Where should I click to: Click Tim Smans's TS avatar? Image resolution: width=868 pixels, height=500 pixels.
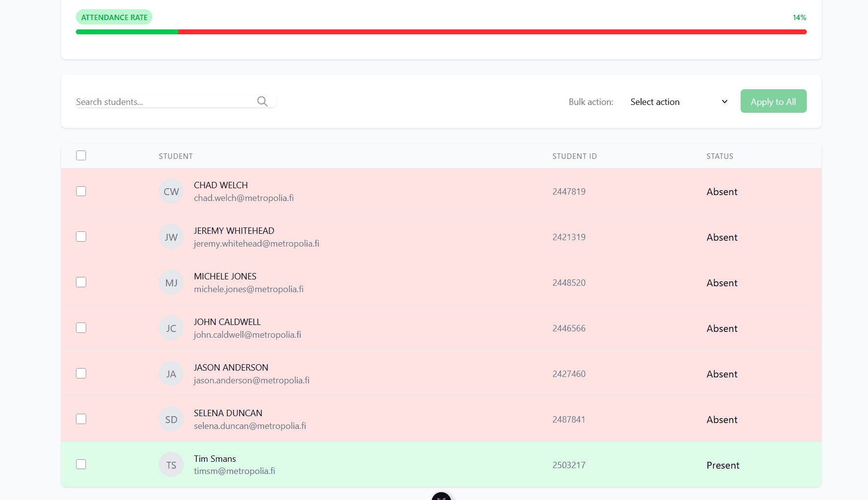[x=171, y=465]
